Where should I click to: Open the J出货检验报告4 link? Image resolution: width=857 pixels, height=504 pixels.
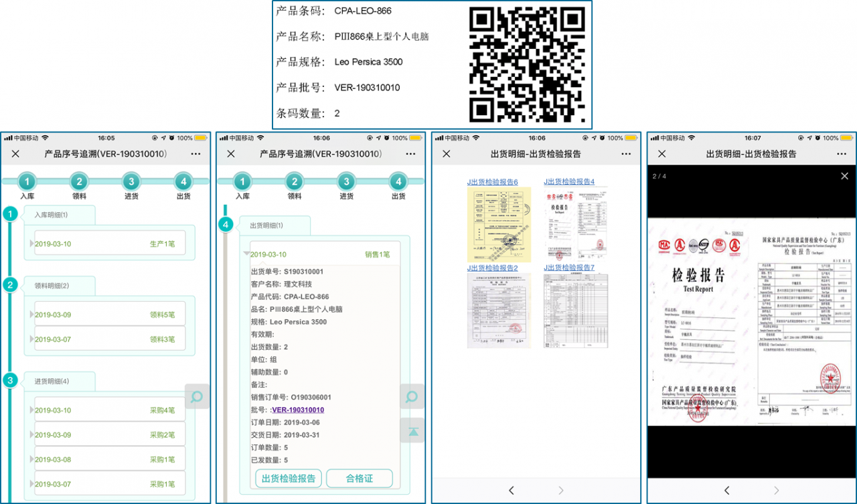pos(569,182)
